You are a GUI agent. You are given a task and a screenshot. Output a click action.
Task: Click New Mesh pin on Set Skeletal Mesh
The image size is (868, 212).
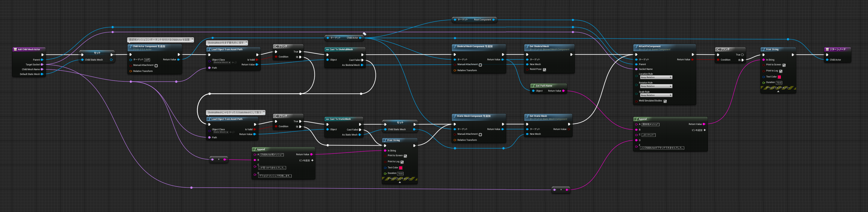527,64
